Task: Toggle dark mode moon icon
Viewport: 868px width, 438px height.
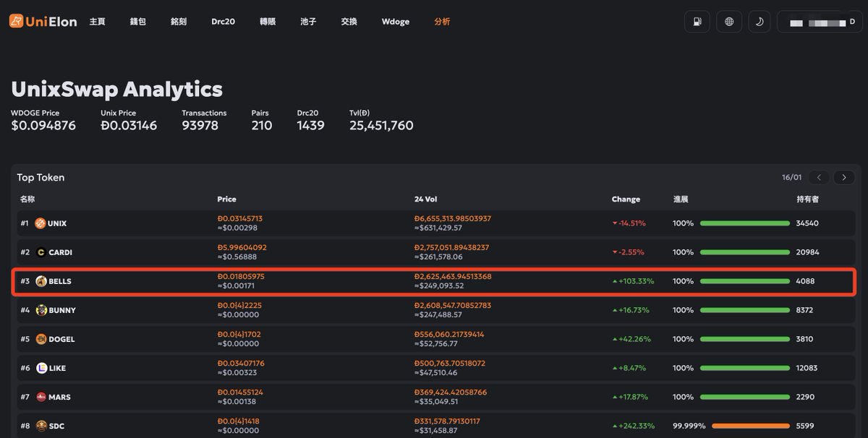Action: click(759, 22)
